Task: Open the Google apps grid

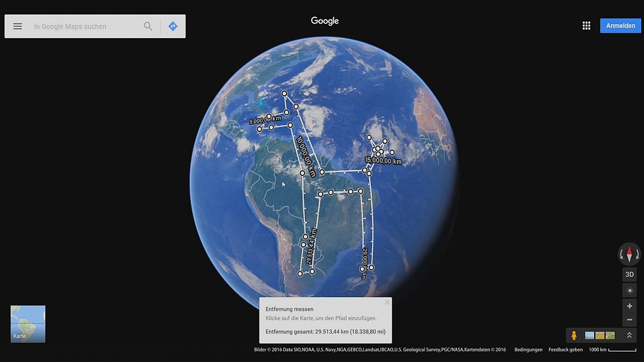Action: pyautogui.click(x=586, y=26)
